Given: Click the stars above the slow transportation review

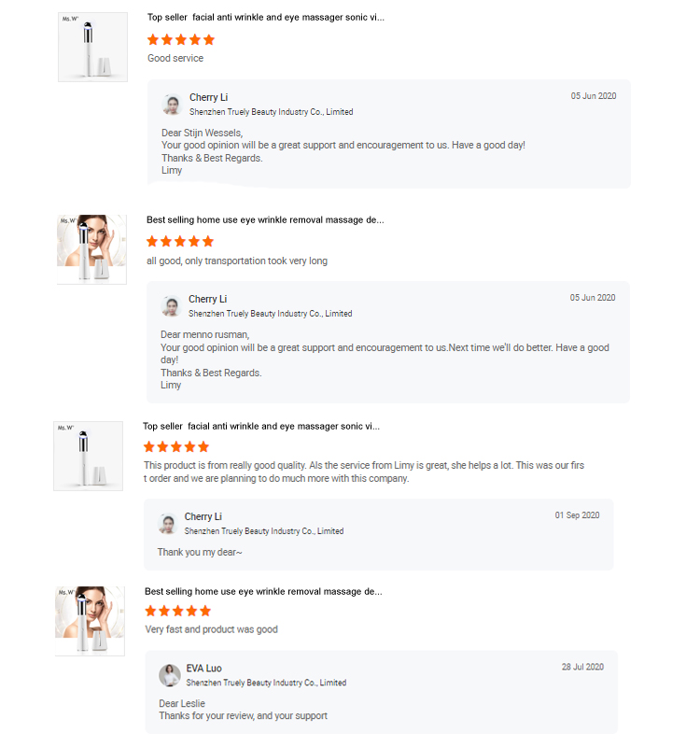Looking at the screenshot, I should pyautogui.click(x=180, y=242).
